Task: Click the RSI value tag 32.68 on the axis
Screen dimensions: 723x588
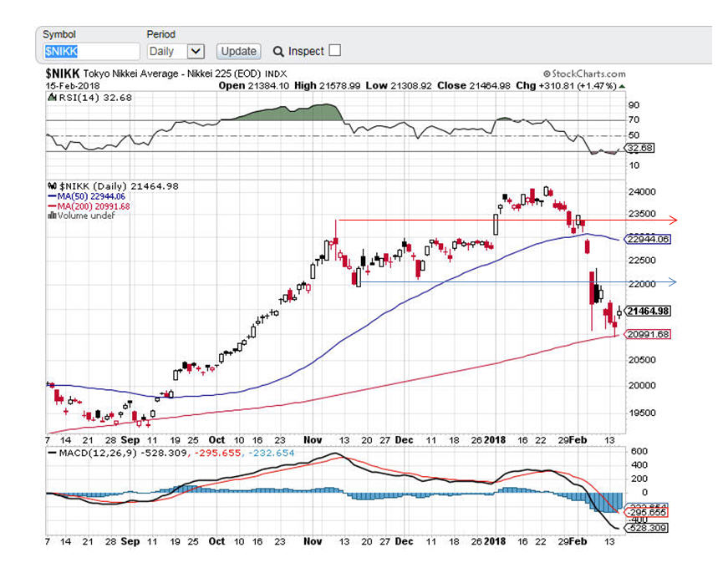Action: pyautogui.click(x=639, y=148)
